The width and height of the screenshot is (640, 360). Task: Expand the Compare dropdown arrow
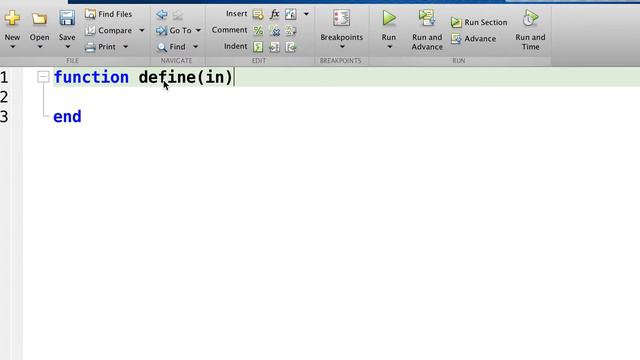[142, 30]
